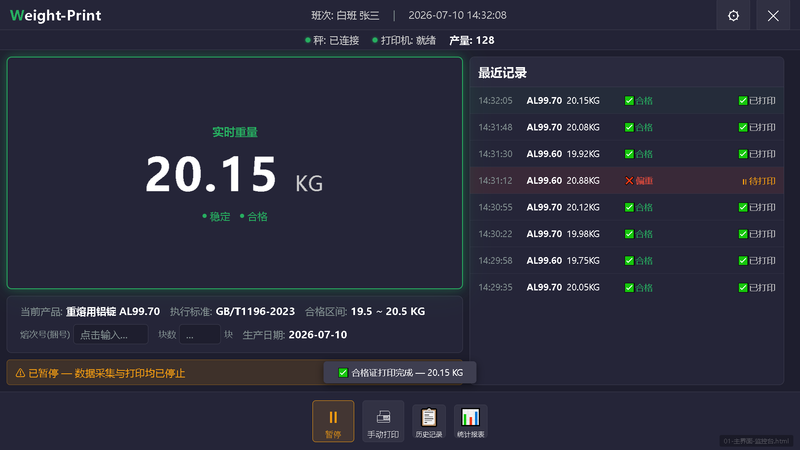
Task: Click the manual print (手动打印) button
Action: pyautogui.click(x=383, y=421)
